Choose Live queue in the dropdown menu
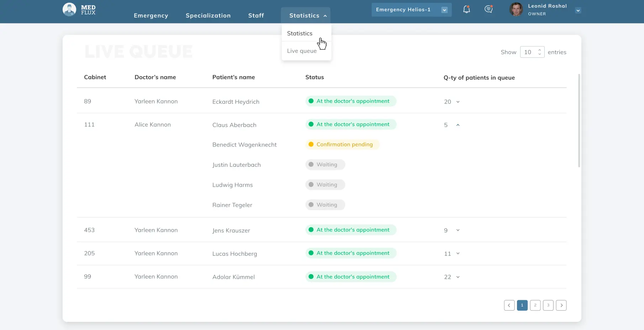 click(302, 51)
